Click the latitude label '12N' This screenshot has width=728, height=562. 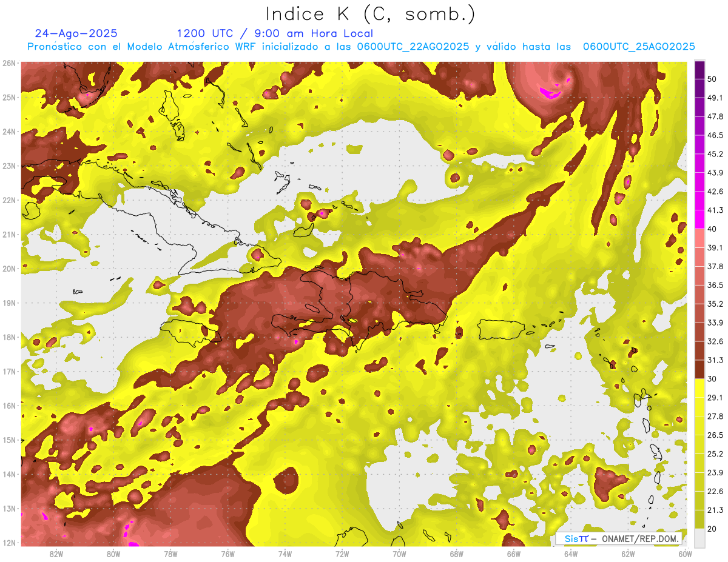(10, 543)
